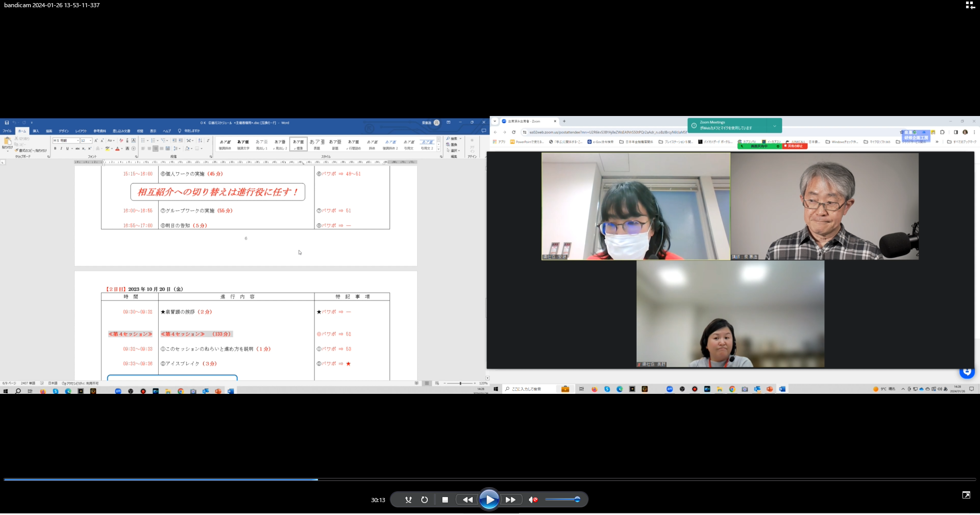
Task: Click the numbered list icon in Word
Action: coord(154,140)
